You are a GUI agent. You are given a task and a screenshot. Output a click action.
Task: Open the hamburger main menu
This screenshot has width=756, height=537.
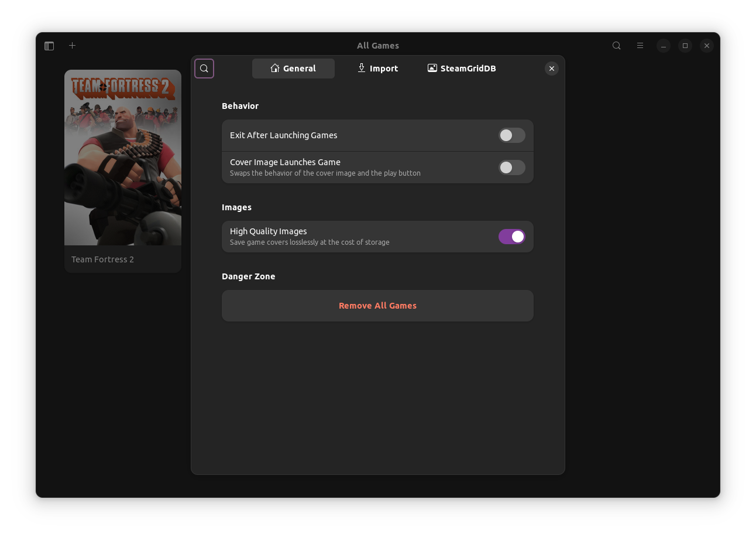tap(640, 45)
